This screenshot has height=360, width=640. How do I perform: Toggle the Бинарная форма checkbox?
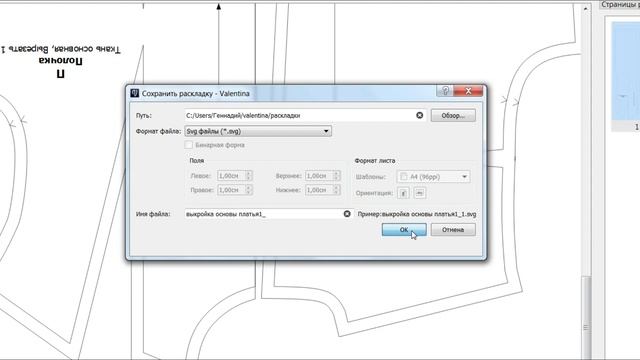pos(189,145)
